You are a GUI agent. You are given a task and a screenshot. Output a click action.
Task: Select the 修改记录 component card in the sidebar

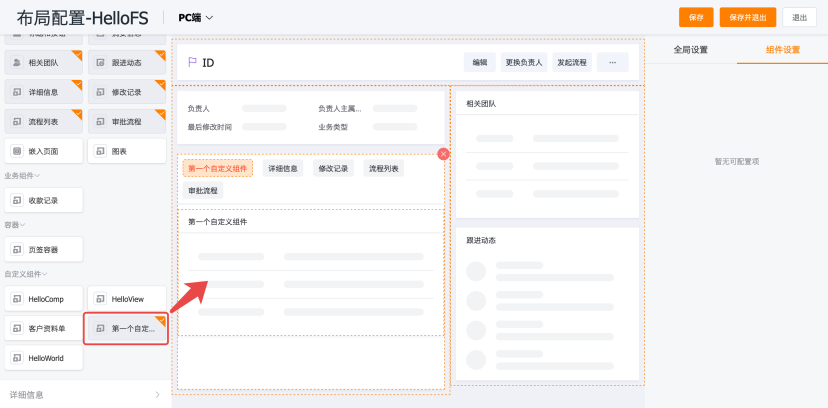tap(127, 92)
